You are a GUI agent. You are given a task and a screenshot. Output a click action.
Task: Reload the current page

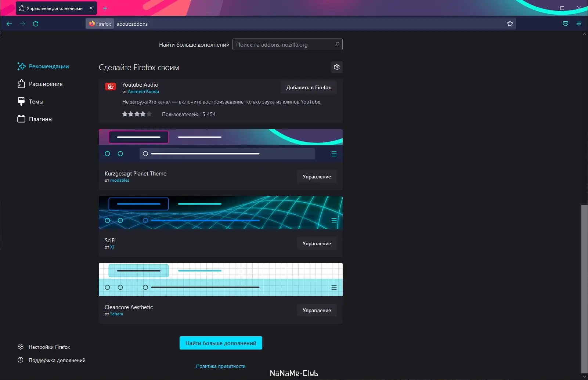[36, 24]
